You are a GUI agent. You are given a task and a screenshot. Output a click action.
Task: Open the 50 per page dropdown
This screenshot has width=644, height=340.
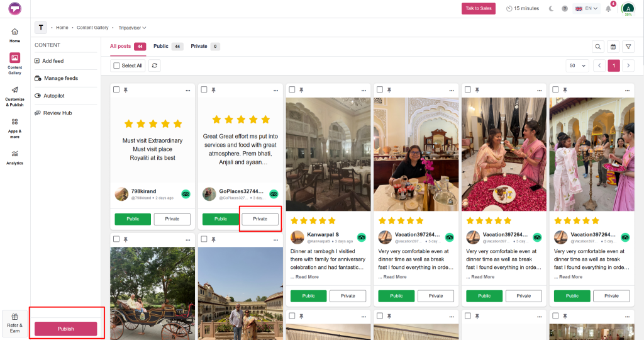(577, 65)
